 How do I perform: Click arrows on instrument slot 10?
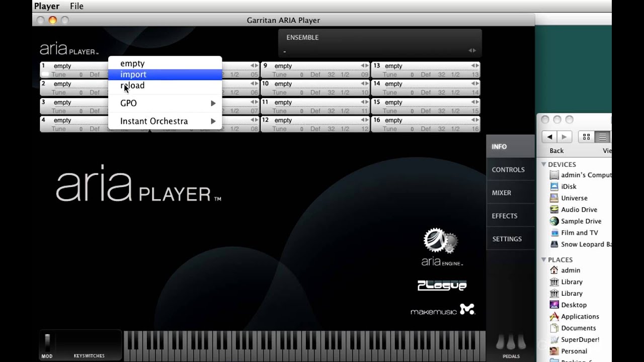[364, 84]
